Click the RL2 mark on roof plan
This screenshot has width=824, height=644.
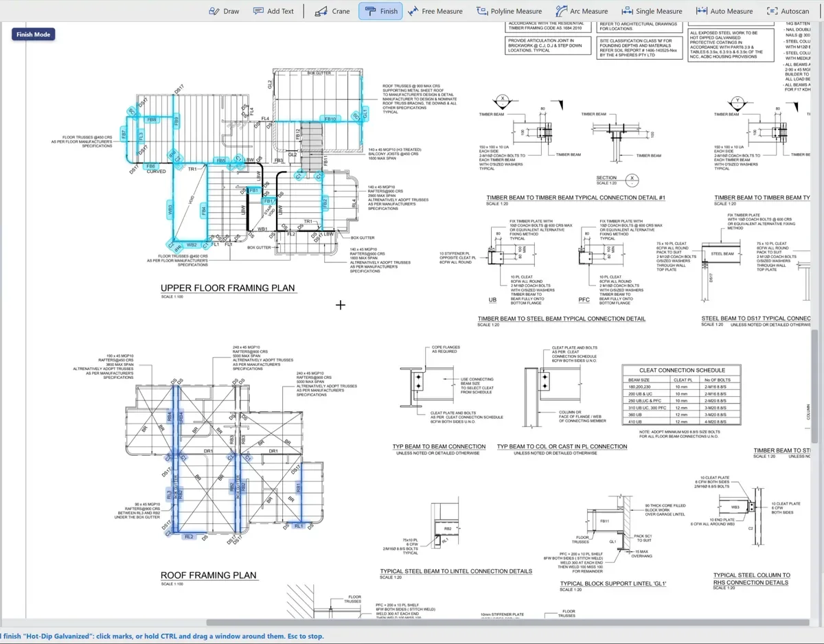point(189,537)
